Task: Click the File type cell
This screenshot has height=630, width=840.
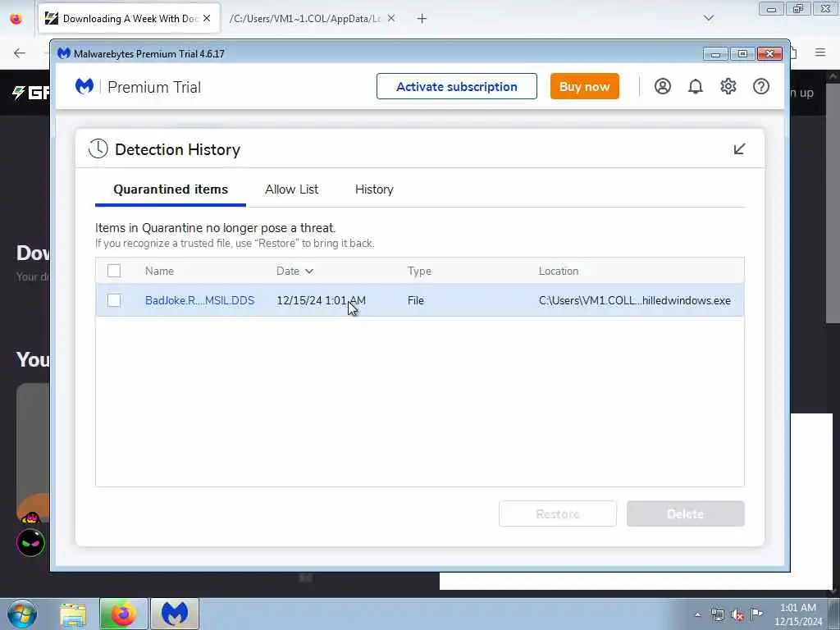Action: click(x=416, y=300)
